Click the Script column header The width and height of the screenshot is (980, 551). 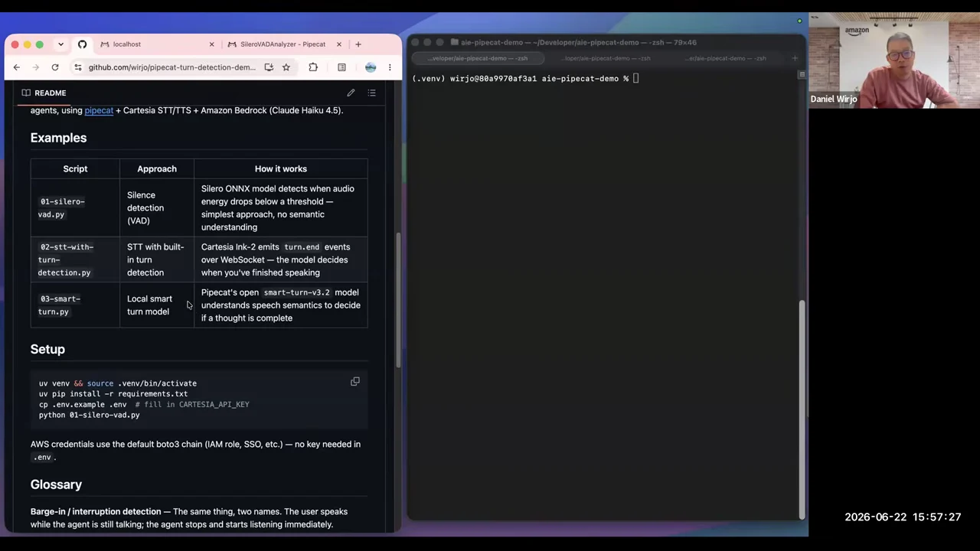(x=75, y=168)
